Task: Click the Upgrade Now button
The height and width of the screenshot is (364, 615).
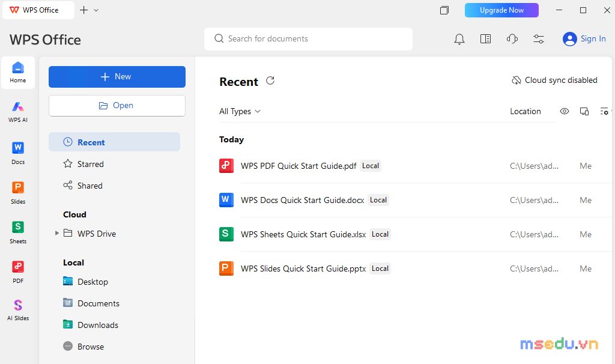Action: tap(501, 10)
